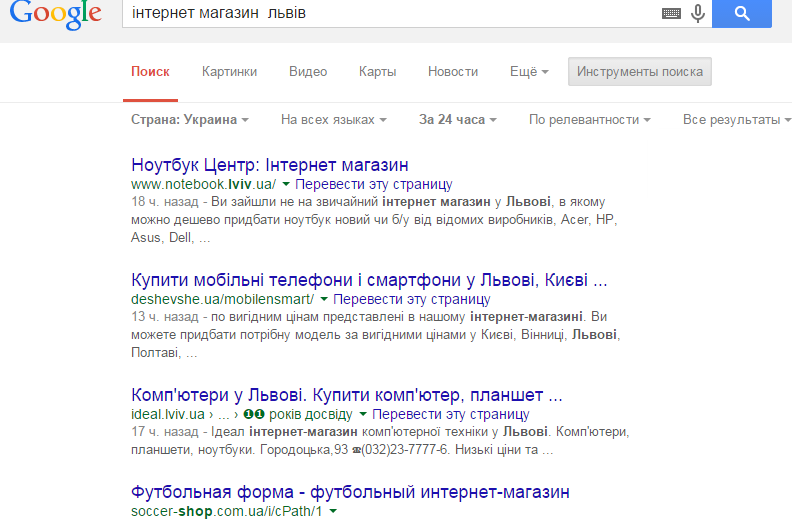Click the blue search magnifier button
This screenshot has width=792, height=523.
pos(741,14)
